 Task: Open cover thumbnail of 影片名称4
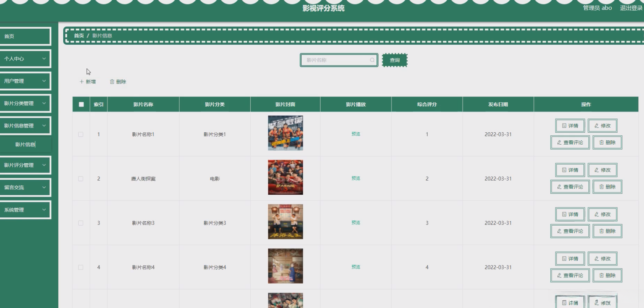285,266
